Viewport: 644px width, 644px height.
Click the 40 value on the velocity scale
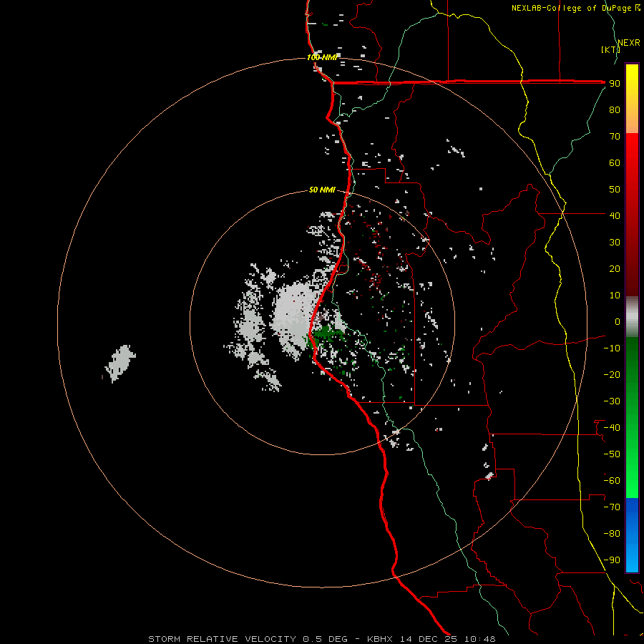coord(615,215)
